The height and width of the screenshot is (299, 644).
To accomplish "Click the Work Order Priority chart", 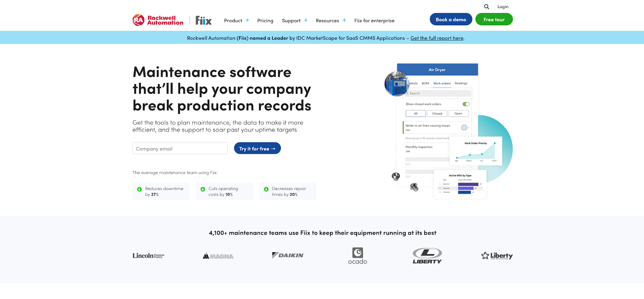I will point(476,152).
